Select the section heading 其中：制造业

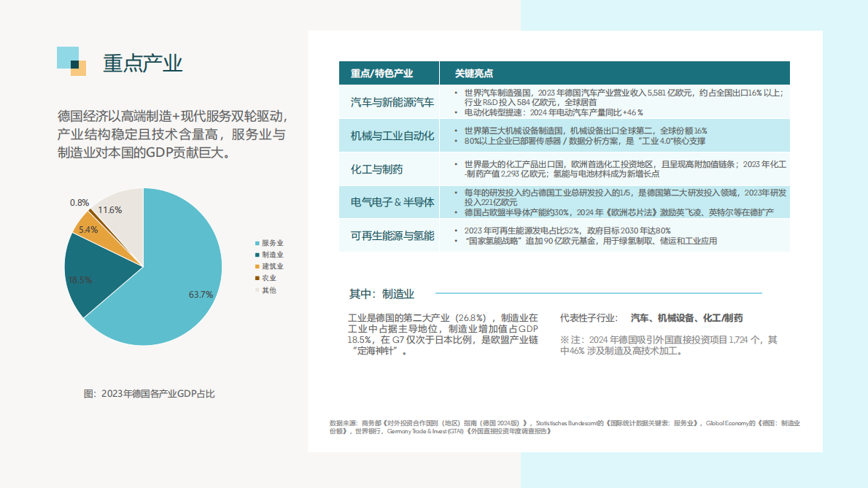tap(381, 295)
